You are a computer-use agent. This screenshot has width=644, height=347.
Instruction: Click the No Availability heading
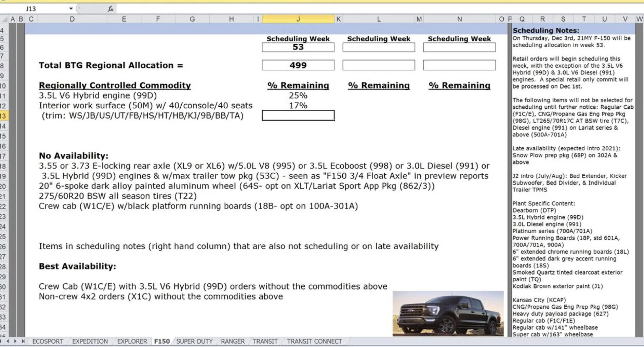[x=74, y=156]
